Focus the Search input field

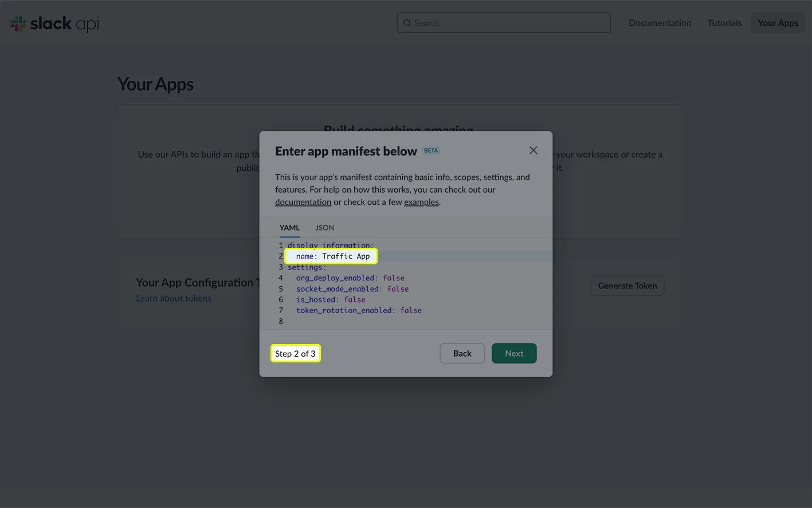[x=503, y=23]
